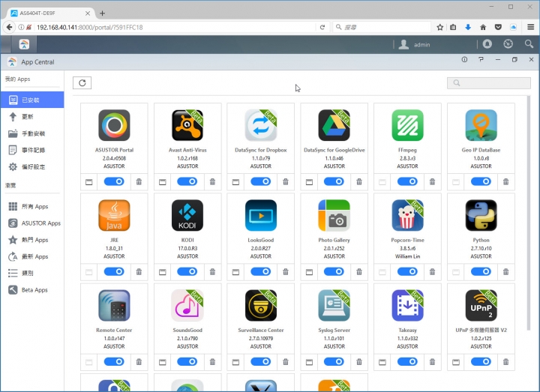Select the 已安裝 installed apps tab
The width and height of the screenshot is (540, 392).
pos(32,100)
